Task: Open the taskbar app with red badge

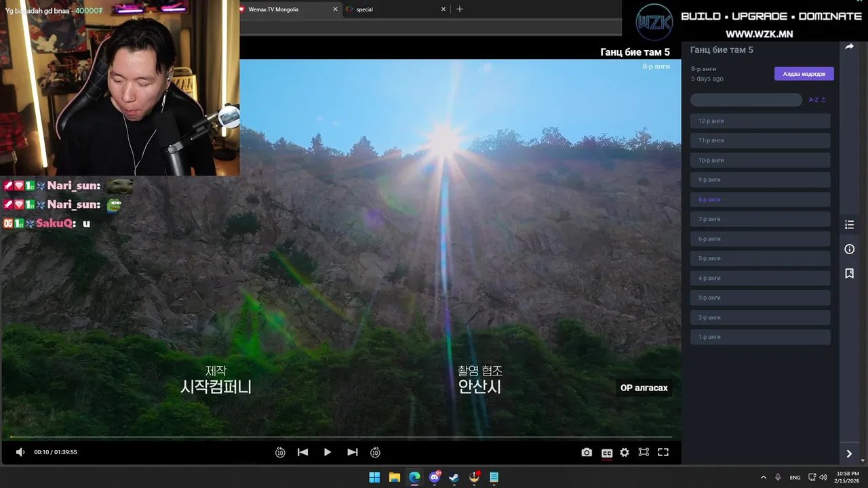Action: (x=475, y=477)
